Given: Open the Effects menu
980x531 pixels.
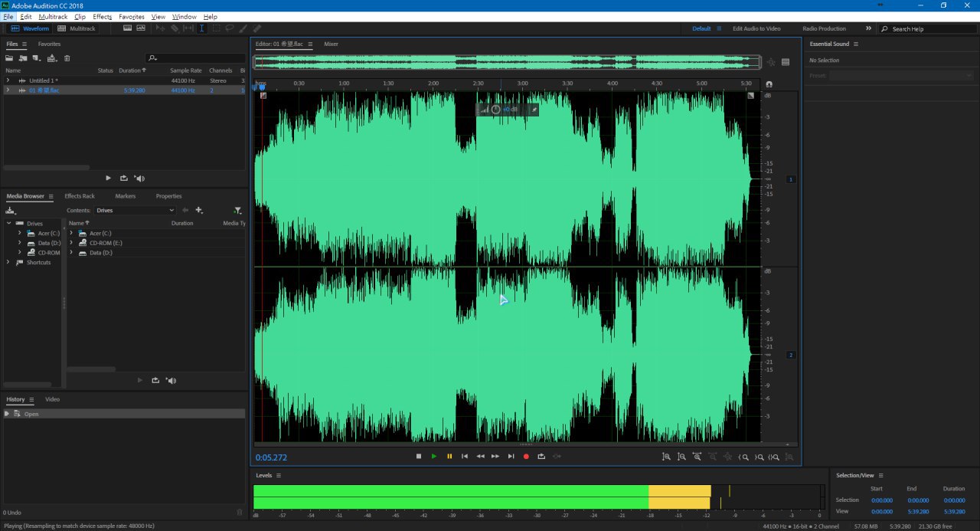Looking at the screenshot, I should [102, 16].
